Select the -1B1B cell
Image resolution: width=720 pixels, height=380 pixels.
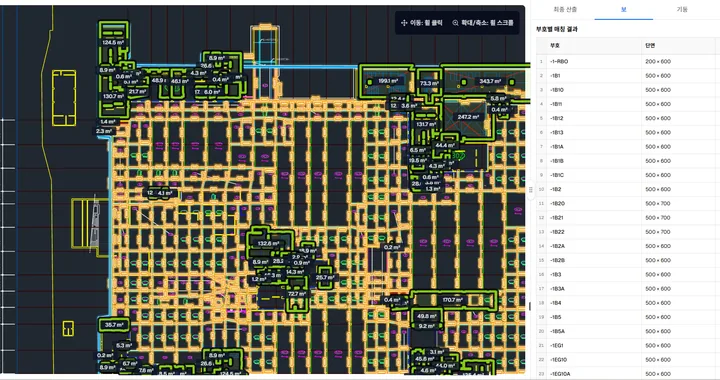tap(593, 161)
